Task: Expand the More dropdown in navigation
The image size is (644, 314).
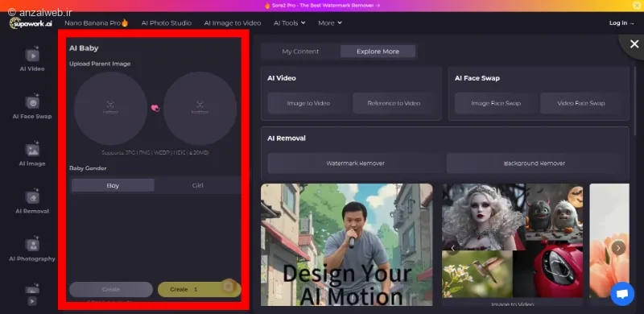Action: (x=330, y=23)
